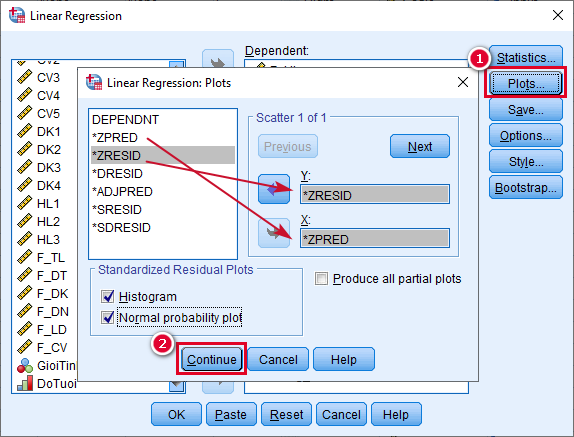The image size is (574, 437).
Task: Click Help in the Linear Regression window
Action: (x=396, y=414)
